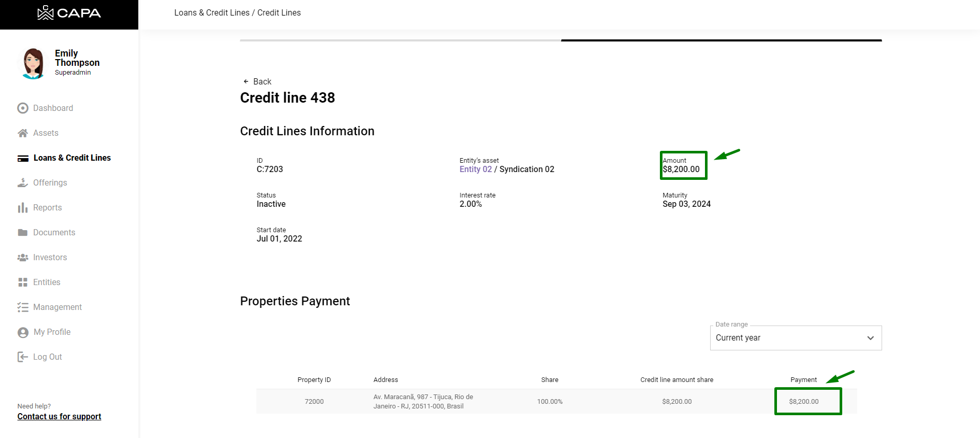Click the Address column header

pos(386,379)
